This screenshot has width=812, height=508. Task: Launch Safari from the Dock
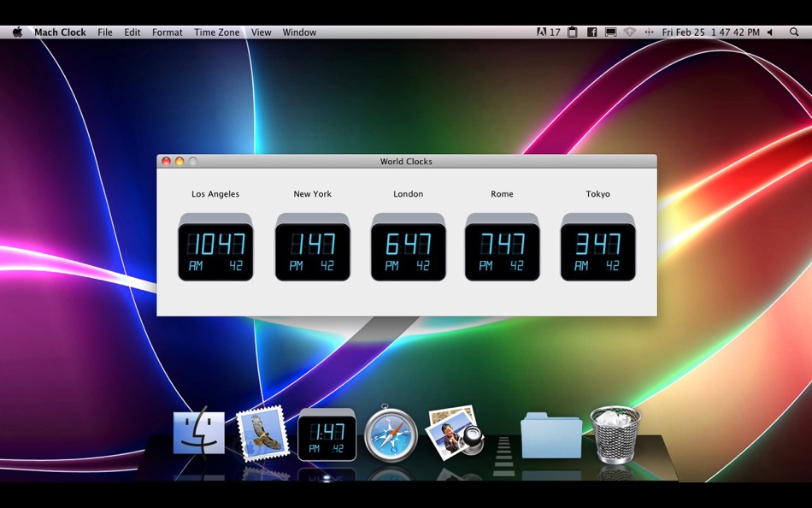[391, 434]
